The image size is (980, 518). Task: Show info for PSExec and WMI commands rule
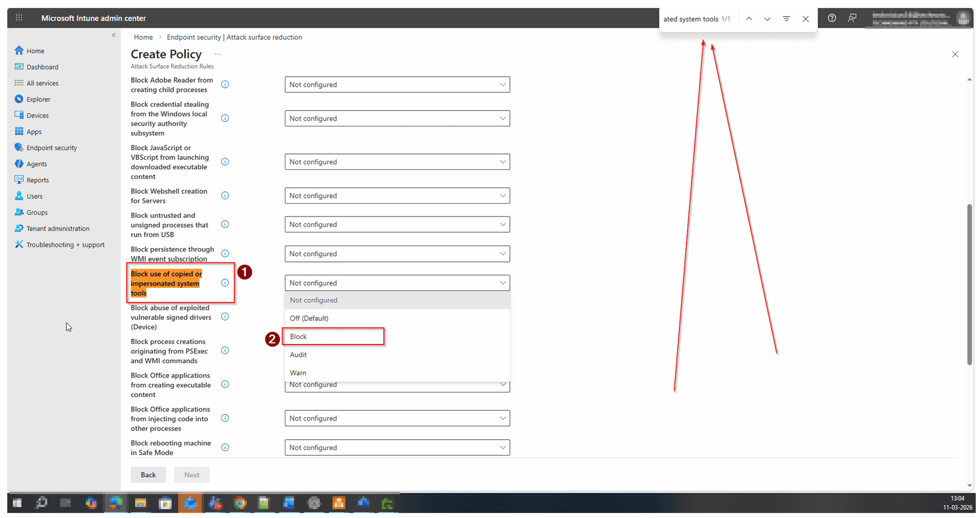point(225,351)
